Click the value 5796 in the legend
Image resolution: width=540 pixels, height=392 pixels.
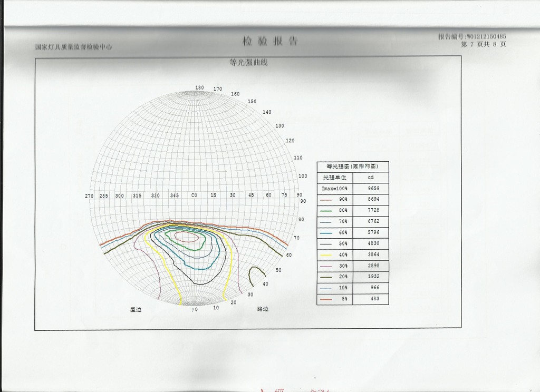[373, 232]
